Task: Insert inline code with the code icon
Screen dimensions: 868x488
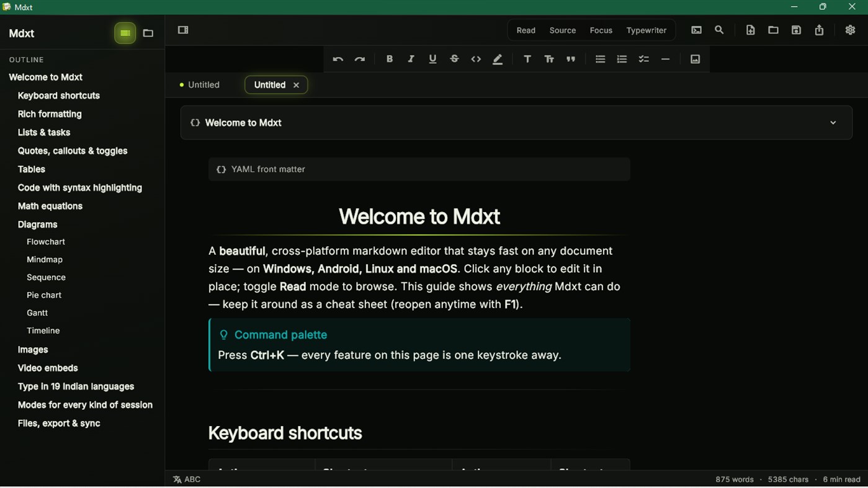Action: click(476, 60)
